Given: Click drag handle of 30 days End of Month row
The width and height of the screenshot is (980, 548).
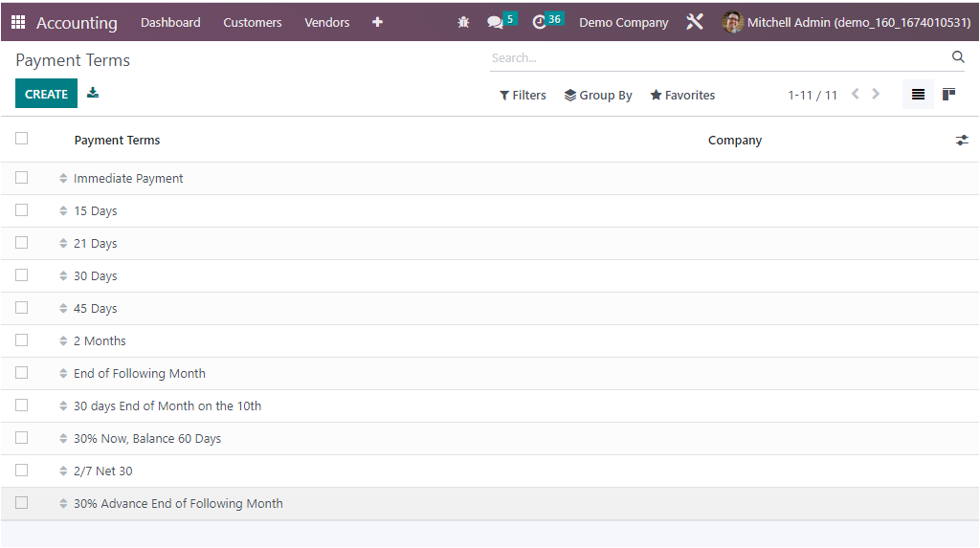Looking at the screenshot, I should tap(63, 406).
